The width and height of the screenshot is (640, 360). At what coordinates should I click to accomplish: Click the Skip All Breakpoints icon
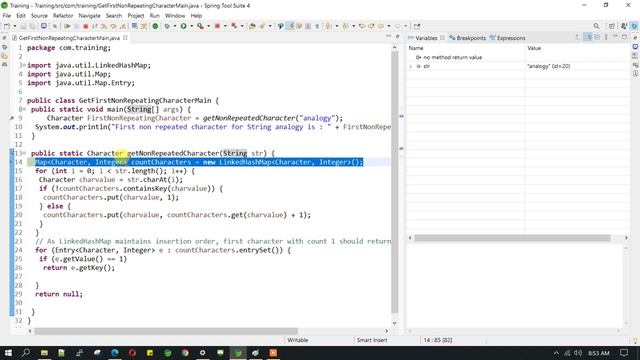pos(55,26)
